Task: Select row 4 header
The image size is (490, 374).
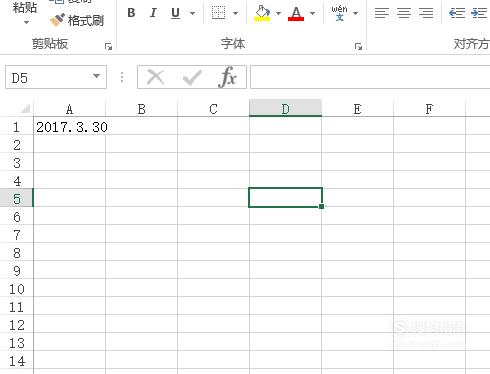Action: [x=16, y=181]
